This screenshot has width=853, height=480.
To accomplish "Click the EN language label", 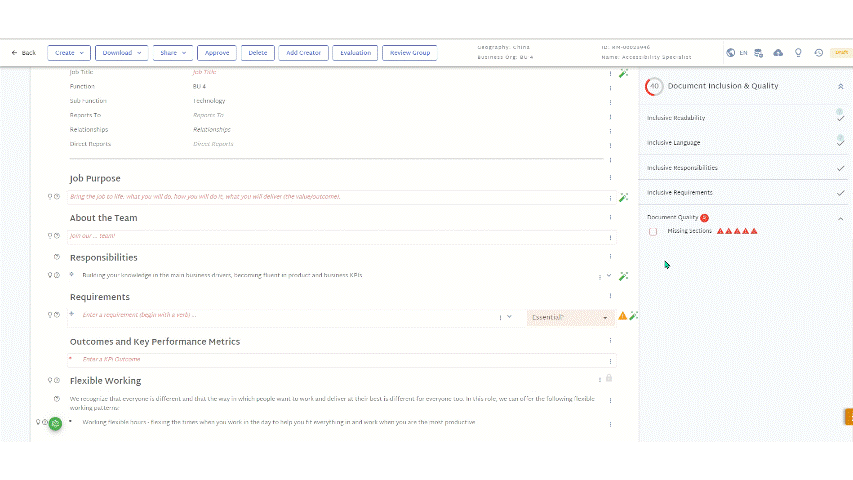I will (743, 53).
